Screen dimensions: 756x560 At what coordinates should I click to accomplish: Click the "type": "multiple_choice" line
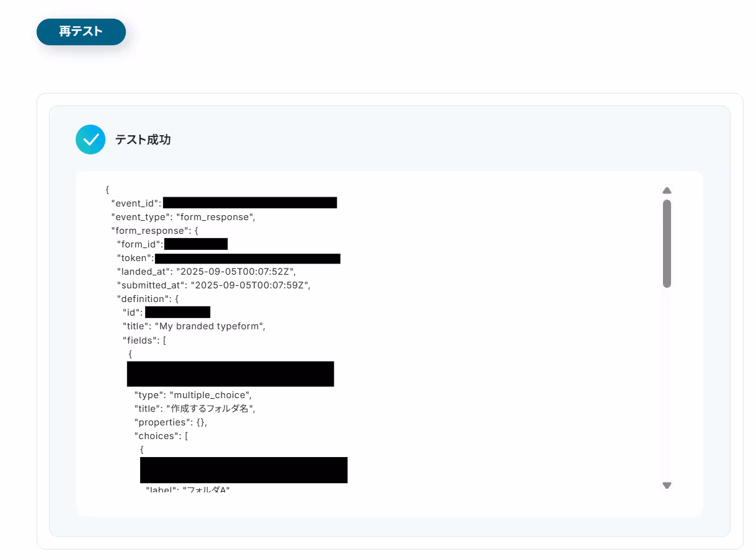(x=193, y=394)
